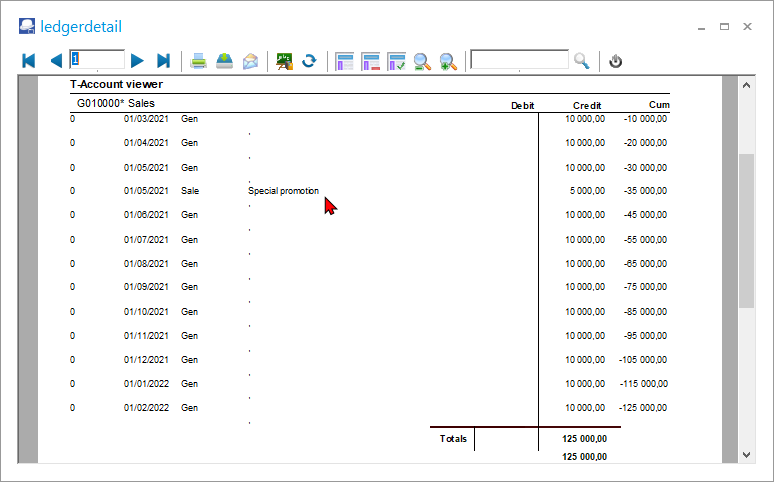Jump to the last page

[164, 61]
